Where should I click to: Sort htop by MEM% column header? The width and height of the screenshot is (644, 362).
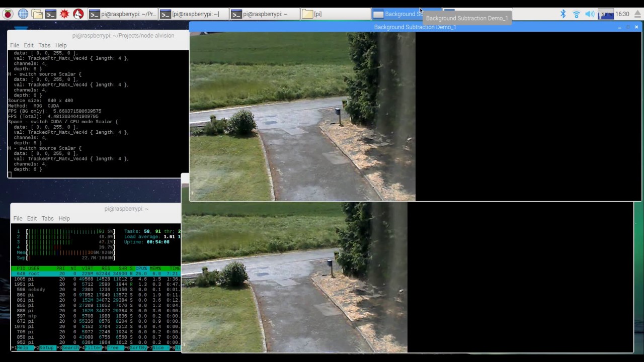click(x=155, y=268)
